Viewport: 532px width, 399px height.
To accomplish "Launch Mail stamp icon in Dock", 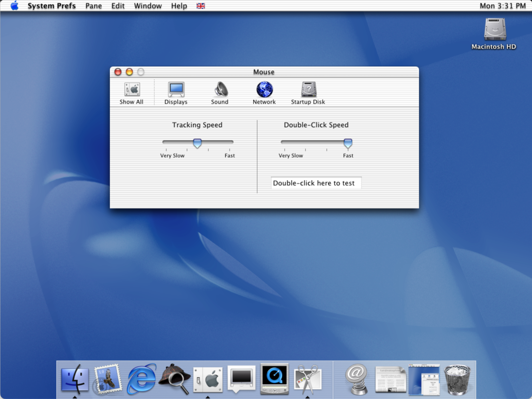I will tap(108, 379).
